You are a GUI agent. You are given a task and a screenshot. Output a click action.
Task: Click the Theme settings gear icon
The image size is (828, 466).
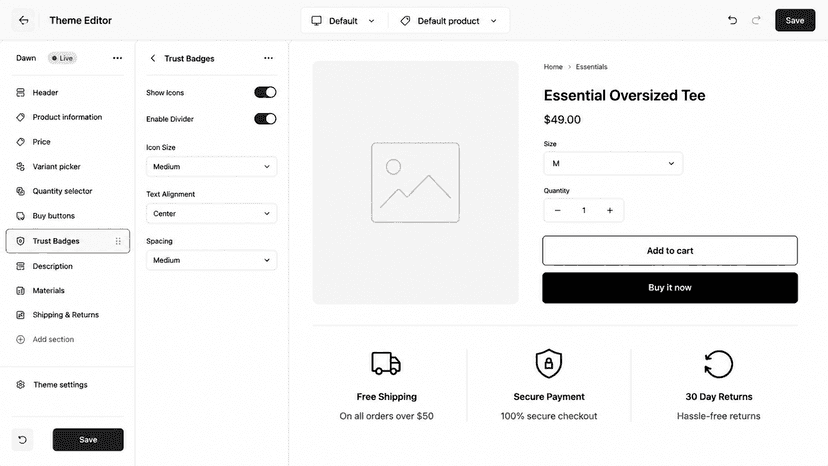tap(20, 385)
